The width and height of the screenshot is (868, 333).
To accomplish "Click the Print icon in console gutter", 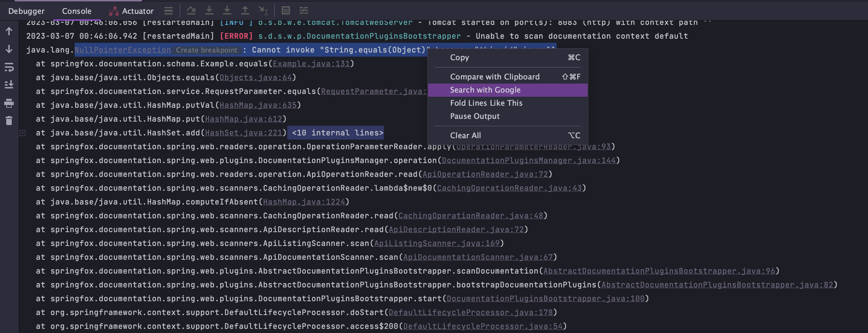I will pos(9,103).
